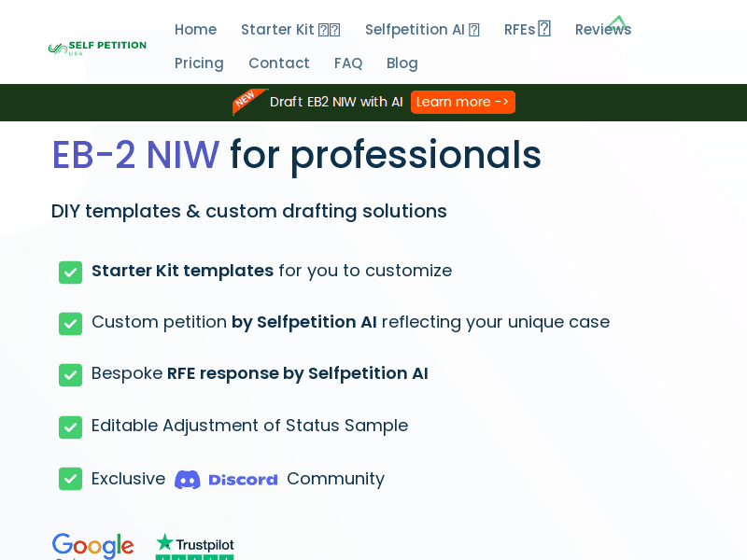The width and height of the screenshot is (747, 560).
Task: Open the Trustpilot rating logo
Action: click(x=194, y=546)
